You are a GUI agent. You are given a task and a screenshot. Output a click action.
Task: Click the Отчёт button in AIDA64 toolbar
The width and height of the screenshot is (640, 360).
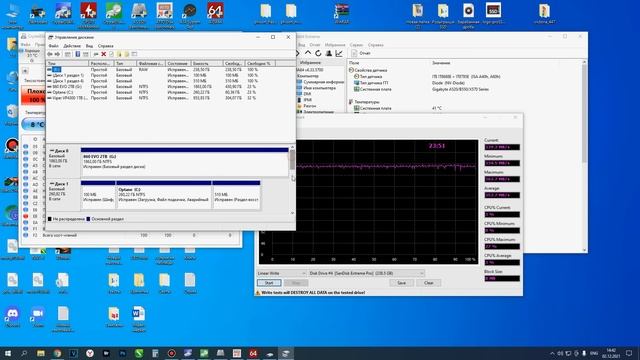point(361,53)
